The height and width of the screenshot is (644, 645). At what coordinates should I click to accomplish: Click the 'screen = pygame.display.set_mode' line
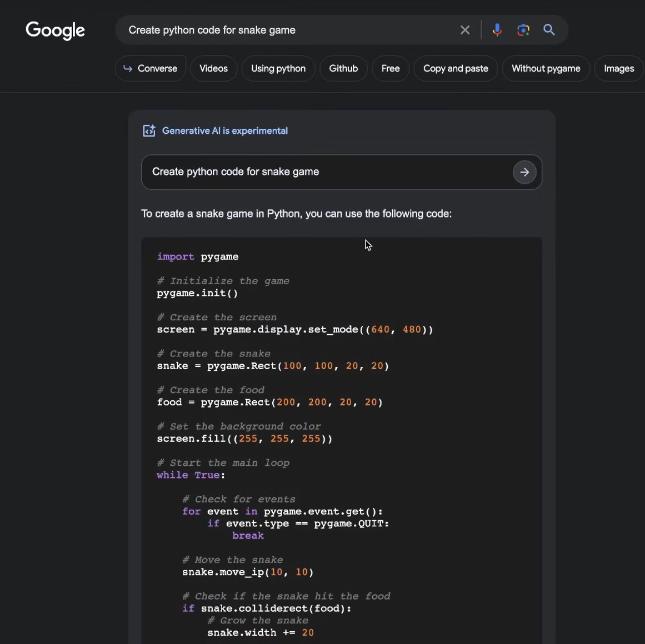click(294, 330)
